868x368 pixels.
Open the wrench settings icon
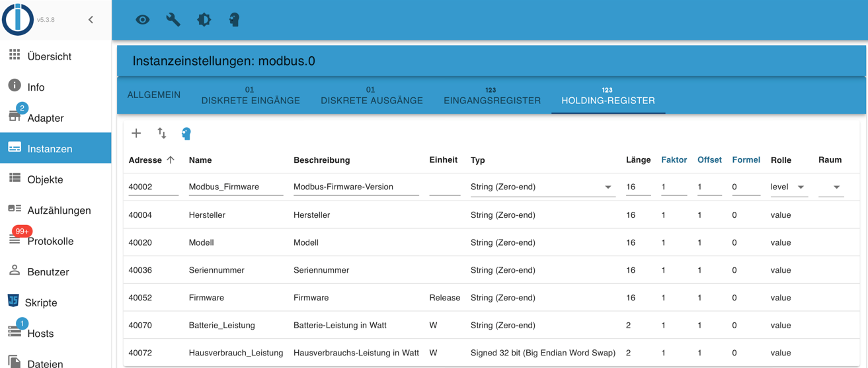click(x=173, y=20)
